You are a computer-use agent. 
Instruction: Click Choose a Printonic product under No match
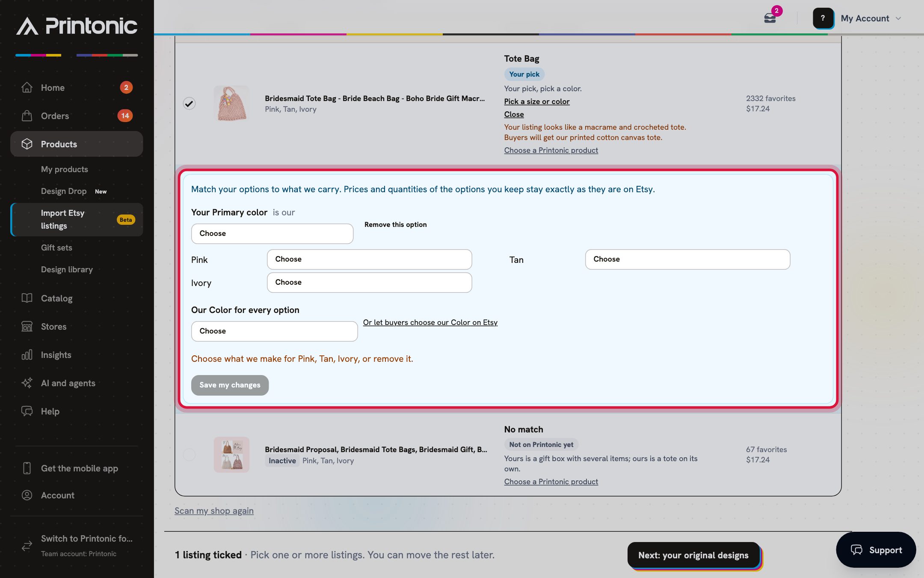click(x=551, y=482)
